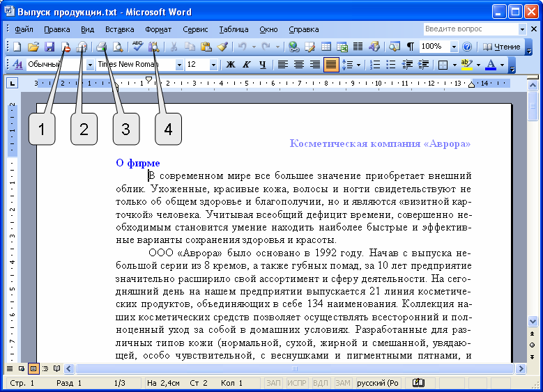This screenshot has height=392, width=543.
Task: Switch to Print Layout view button
Action: click(33, 369)
